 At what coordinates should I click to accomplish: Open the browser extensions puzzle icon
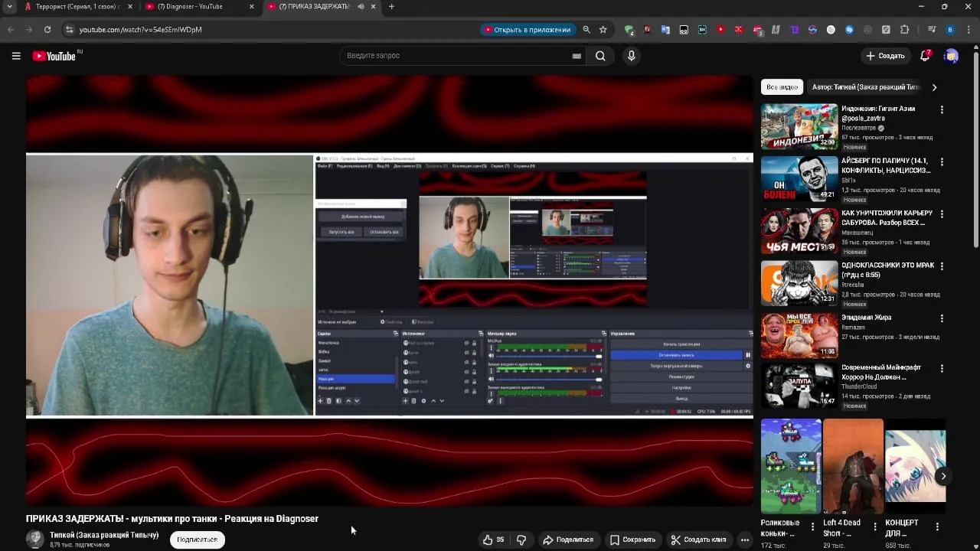[904, 30]
